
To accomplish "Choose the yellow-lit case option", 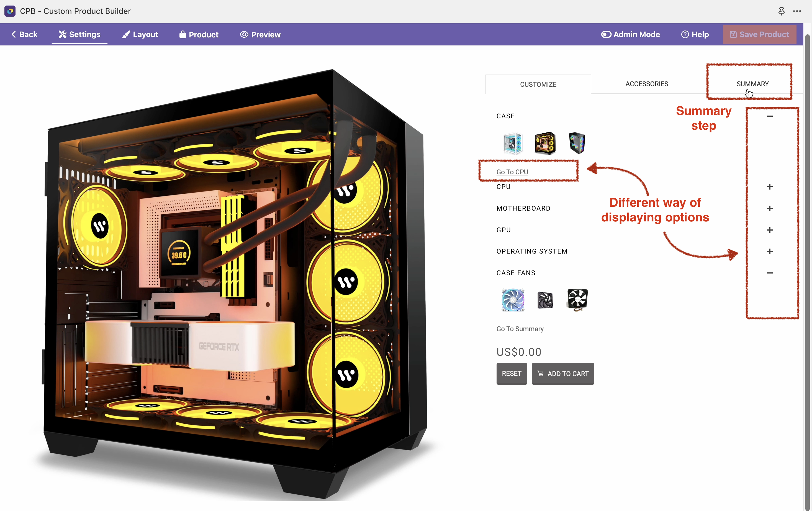I will 544,143.
